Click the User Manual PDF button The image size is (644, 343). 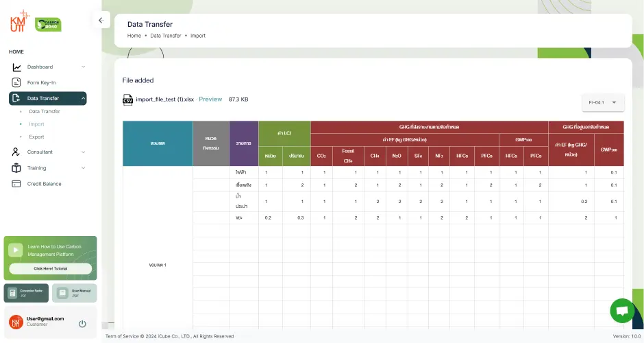coord(75,293)
